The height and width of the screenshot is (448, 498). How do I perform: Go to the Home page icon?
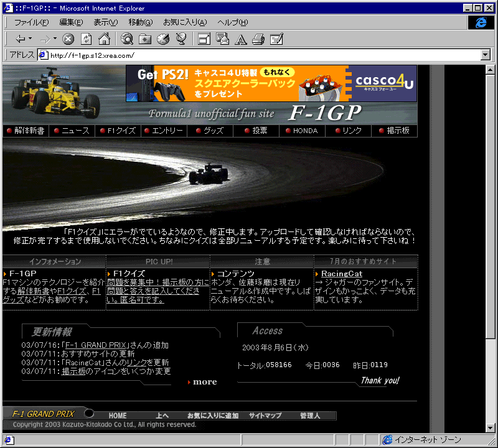point(104,39)
